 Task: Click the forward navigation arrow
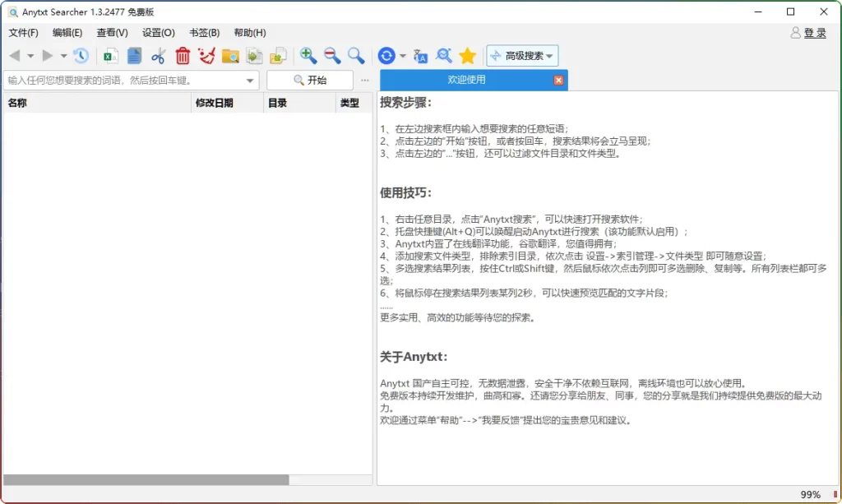(x=47, y=55)
